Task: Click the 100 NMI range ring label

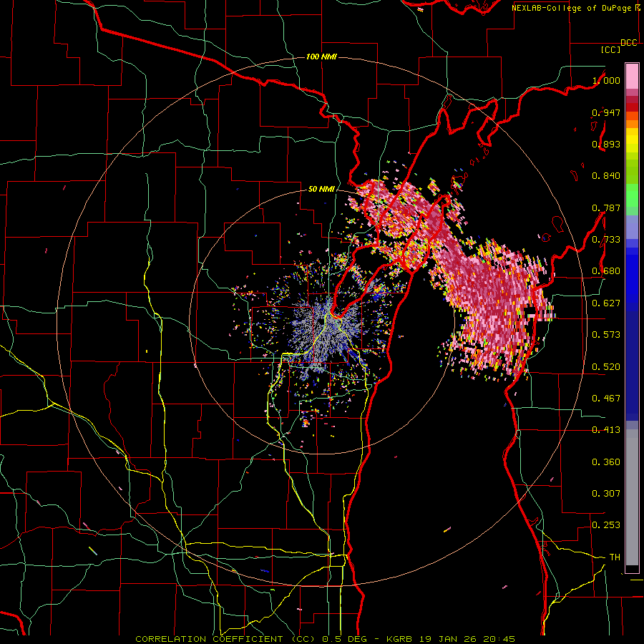Action: tap(321, 57)
